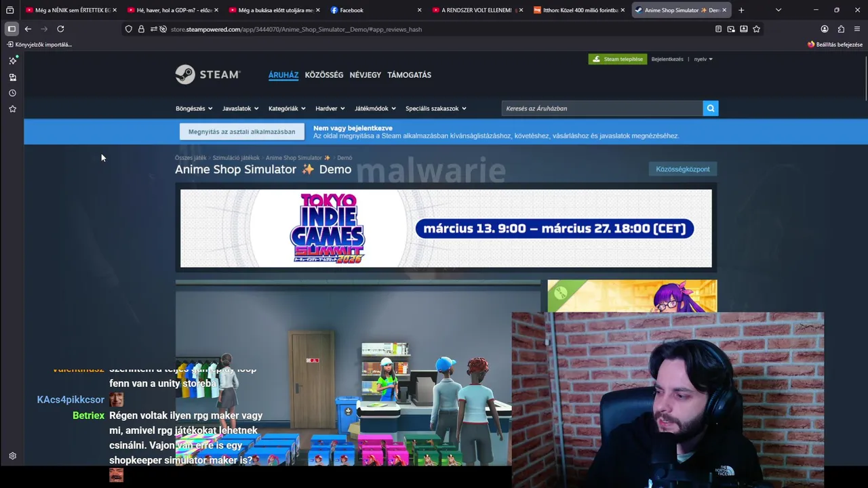Open the history clock icon in the sidebar
Viewport: 868px width, 488px height.
[x=12, y=93]
